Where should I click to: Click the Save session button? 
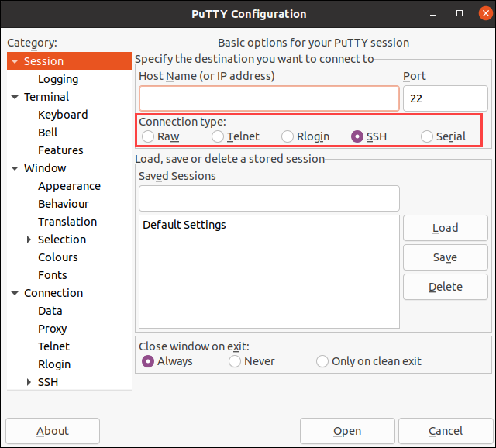click(x=446, y=257)
